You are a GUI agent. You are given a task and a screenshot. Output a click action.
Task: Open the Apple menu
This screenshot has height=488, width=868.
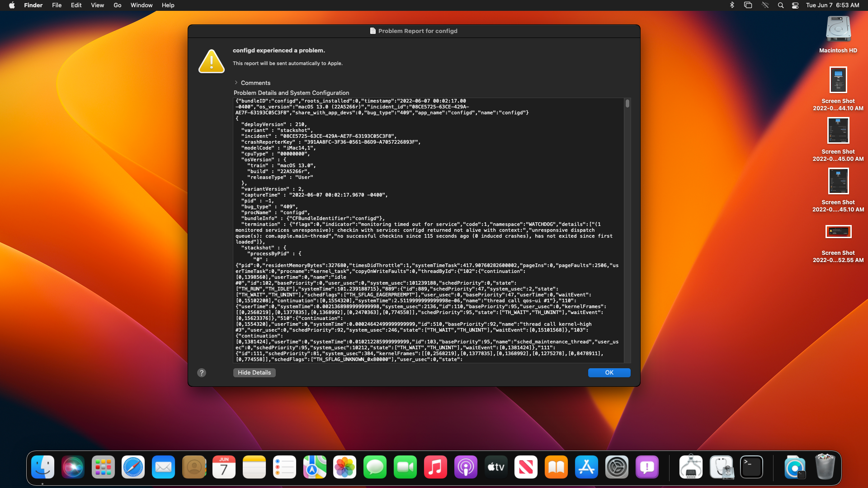12,5
